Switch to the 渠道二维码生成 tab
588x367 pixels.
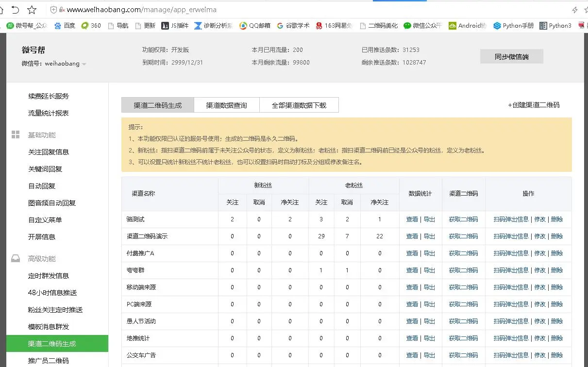pyautogui.click(x=158, y=105)
